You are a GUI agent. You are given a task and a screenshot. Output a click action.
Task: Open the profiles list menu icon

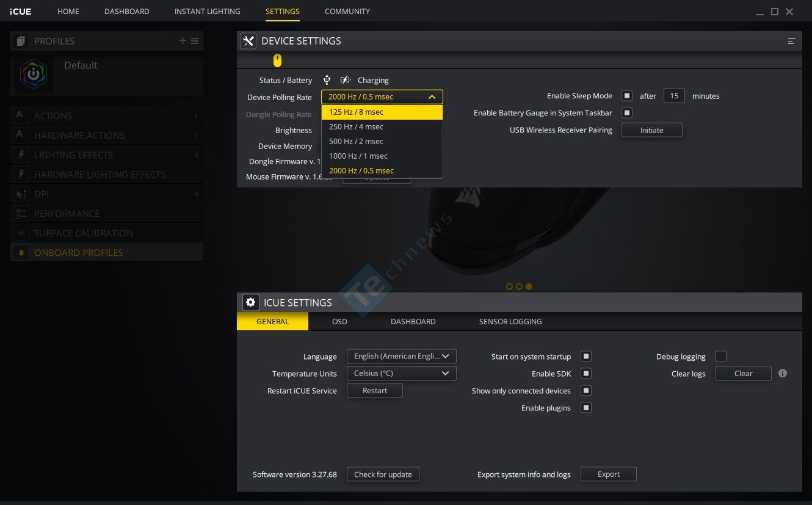pos(195,41)
